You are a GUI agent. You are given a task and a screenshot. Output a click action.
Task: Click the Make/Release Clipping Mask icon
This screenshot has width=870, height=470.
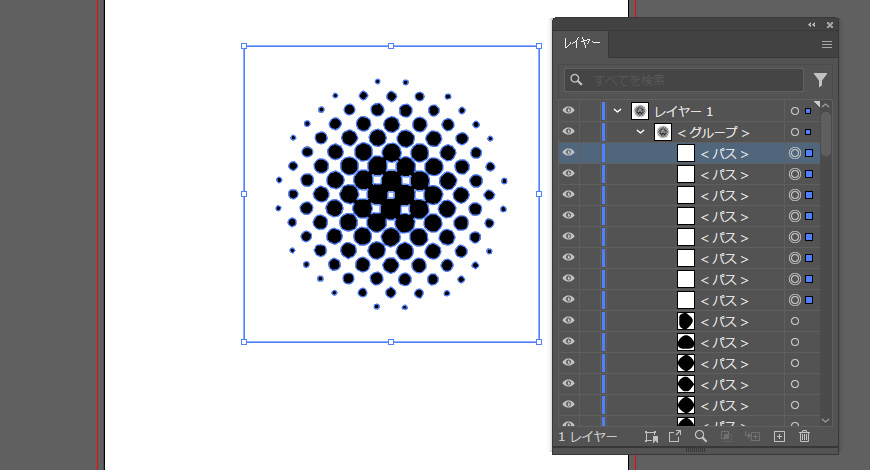[727, 437]
